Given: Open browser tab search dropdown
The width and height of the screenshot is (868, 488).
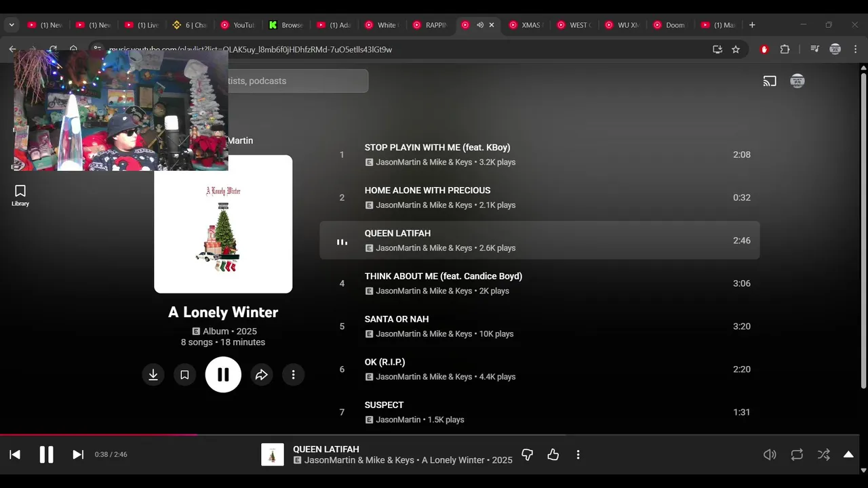Looking at the screenshot, I should point(12,25).
